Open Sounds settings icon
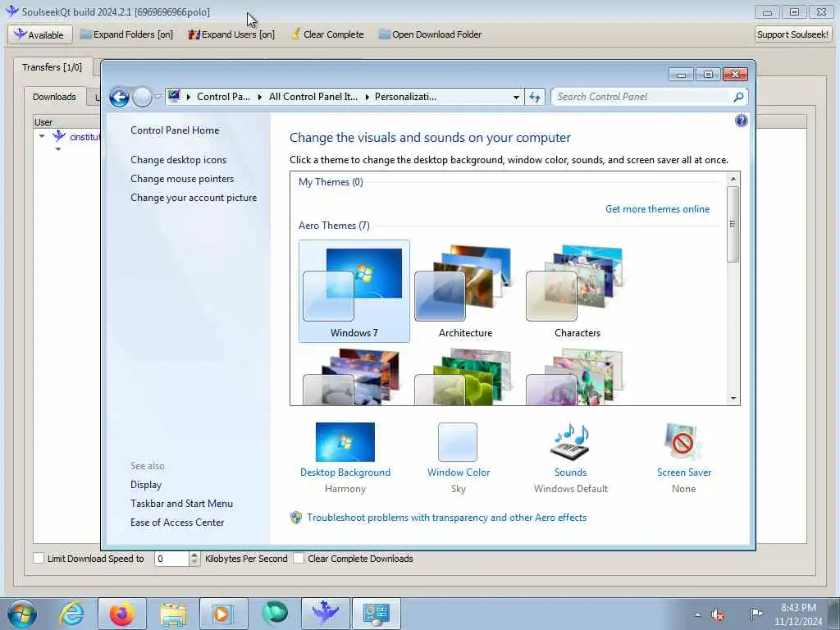Viewport: 840px width, 630px height. click(570, 442)
